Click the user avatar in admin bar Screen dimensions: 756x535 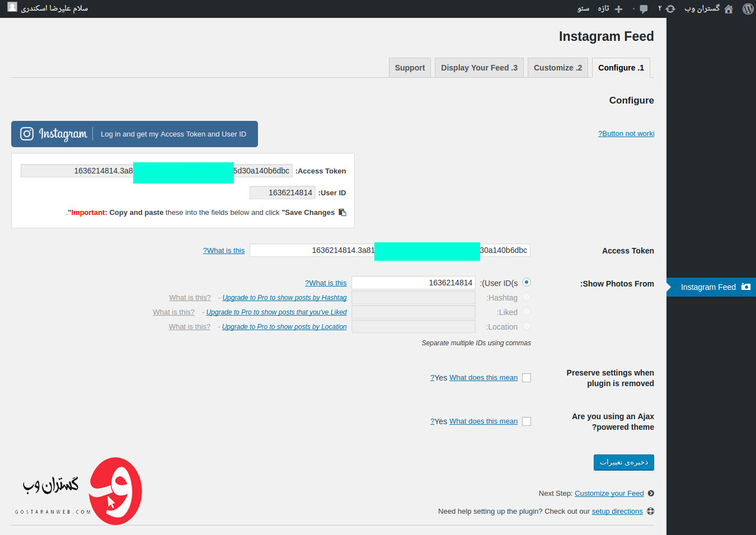tap(12, 7)
